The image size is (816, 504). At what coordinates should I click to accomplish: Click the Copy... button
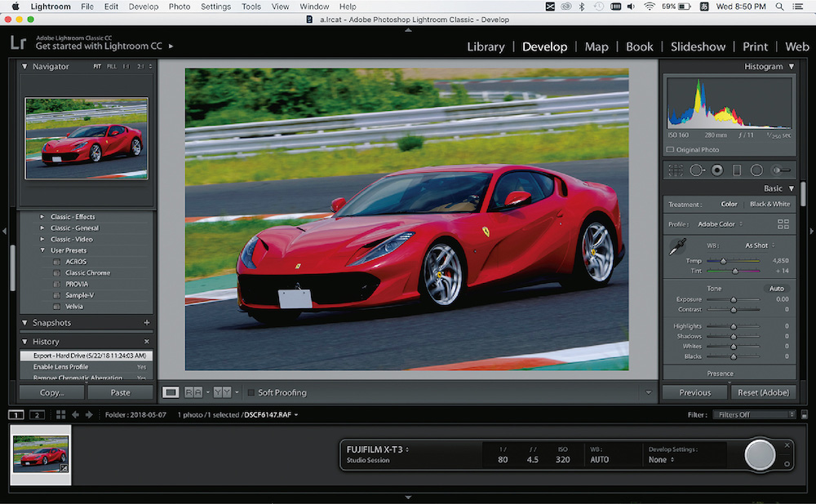[51, 392]
